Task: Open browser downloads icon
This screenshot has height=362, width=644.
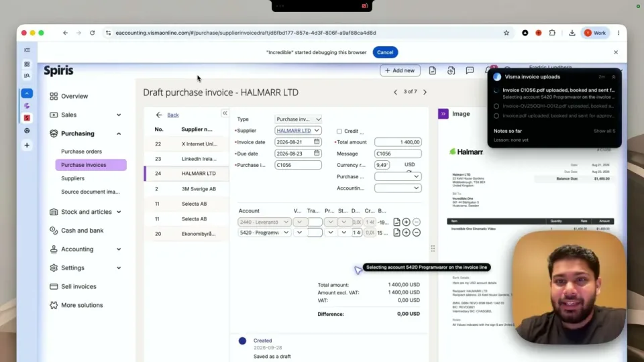Action: pyautogui.click(x=572, y=33)
